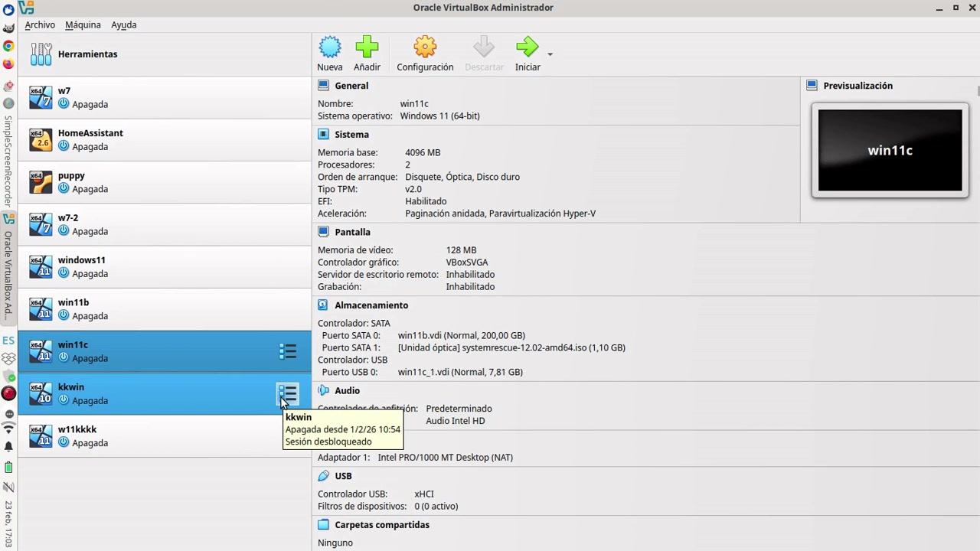Collapse the Pantalla section header
The width and height of the screenshot is (980, 551).
(x=352, y=232)
